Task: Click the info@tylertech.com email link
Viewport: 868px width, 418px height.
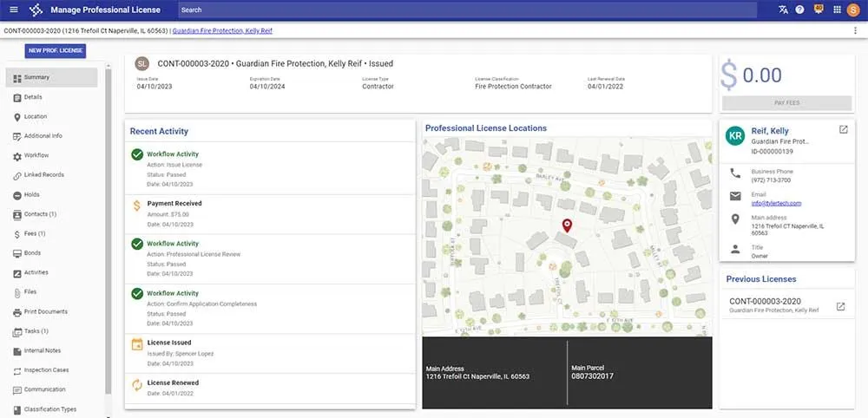Action: (776, 203)
